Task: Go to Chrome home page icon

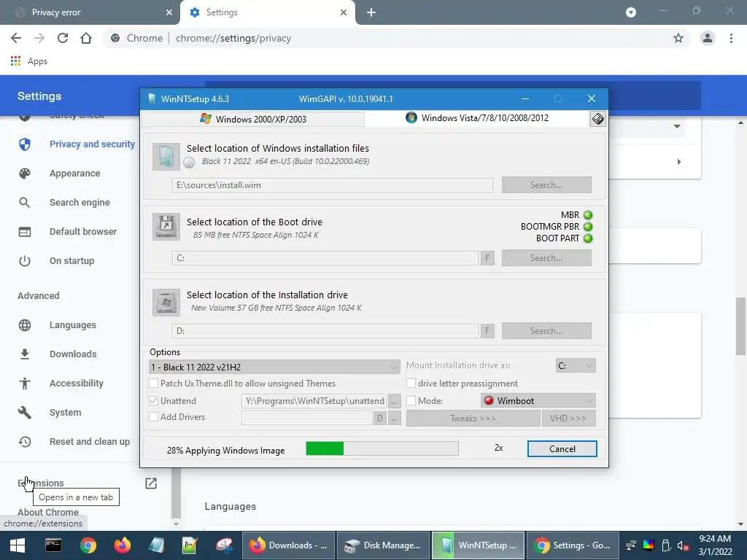Action: tap(86, 38)
